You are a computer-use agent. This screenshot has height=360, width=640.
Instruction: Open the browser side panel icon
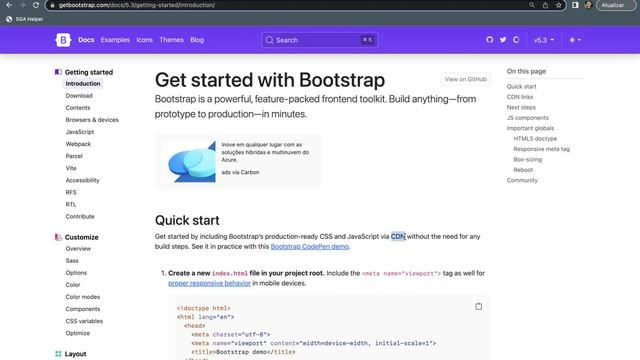tap(575, 5)
